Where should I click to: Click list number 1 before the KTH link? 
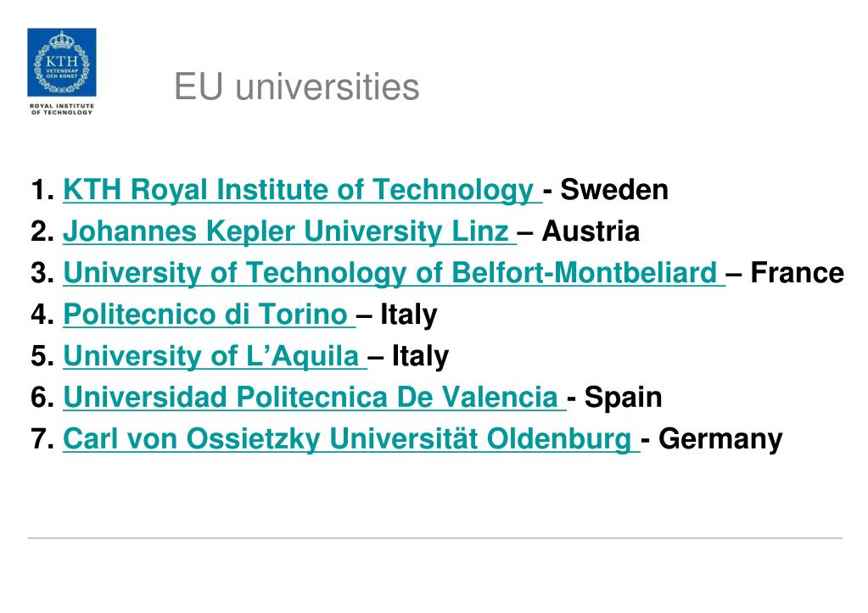(x=42, y=190)
